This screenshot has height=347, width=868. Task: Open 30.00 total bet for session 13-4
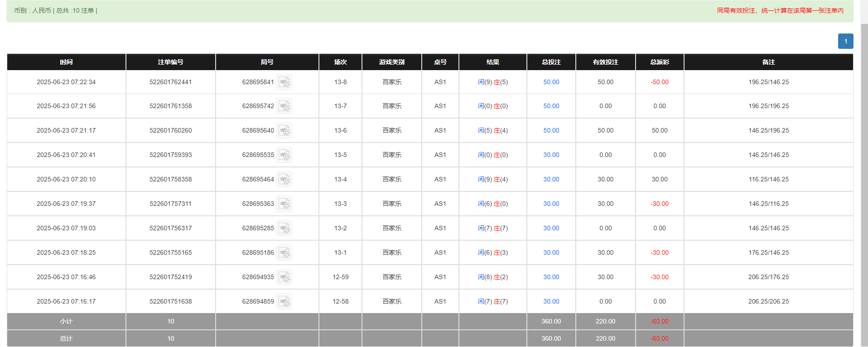click(x=551, y=180)
